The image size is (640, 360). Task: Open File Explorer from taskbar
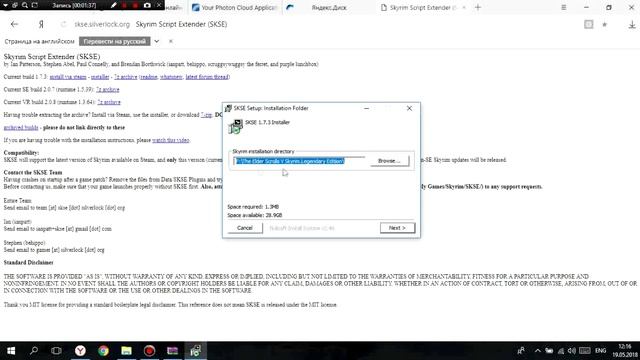(x=127, y=351)
